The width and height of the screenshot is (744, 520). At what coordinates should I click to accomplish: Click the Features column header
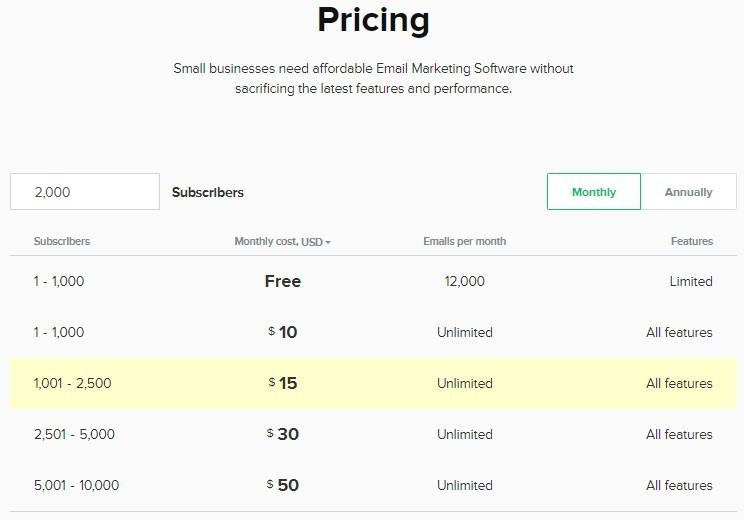coord(691,242)
